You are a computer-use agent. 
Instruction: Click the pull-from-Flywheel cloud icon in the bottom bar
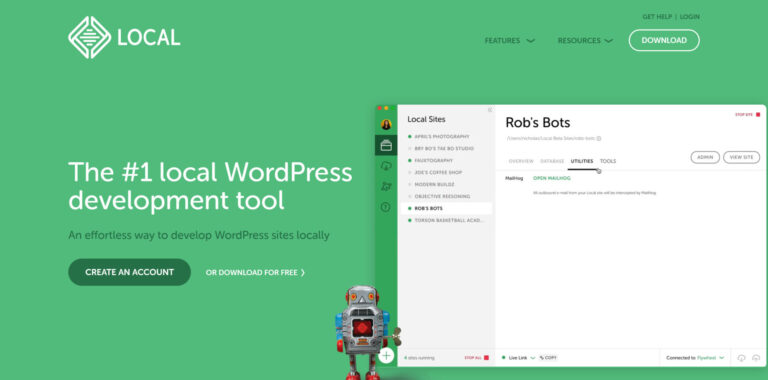pyautogui.click(x=742, y=358)
